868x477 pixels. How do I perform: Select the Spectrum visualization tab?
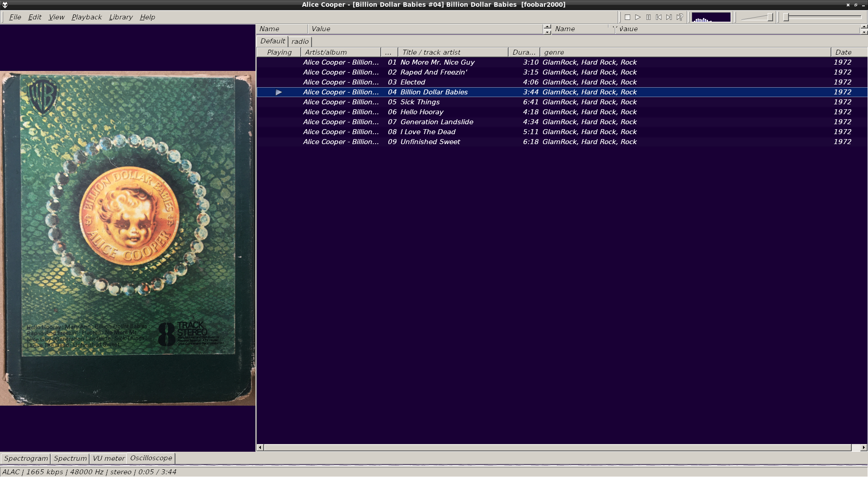[x=70, y=458]
